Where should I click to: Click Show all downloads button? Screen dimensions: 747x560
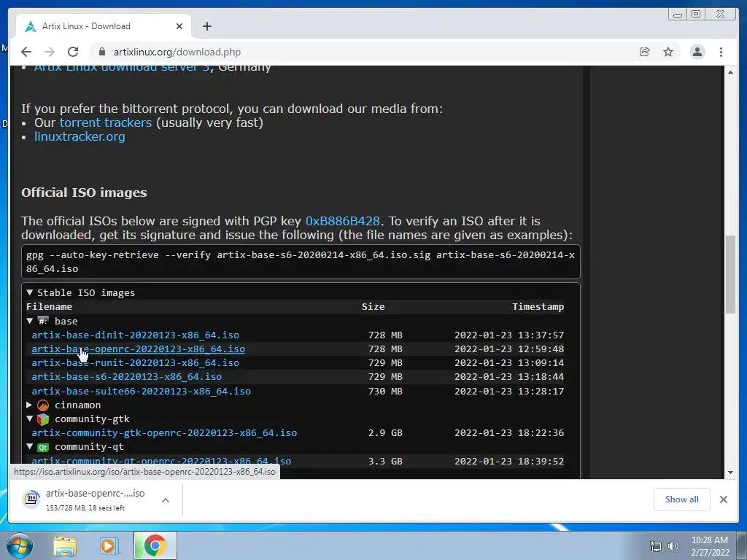point(682,499)
